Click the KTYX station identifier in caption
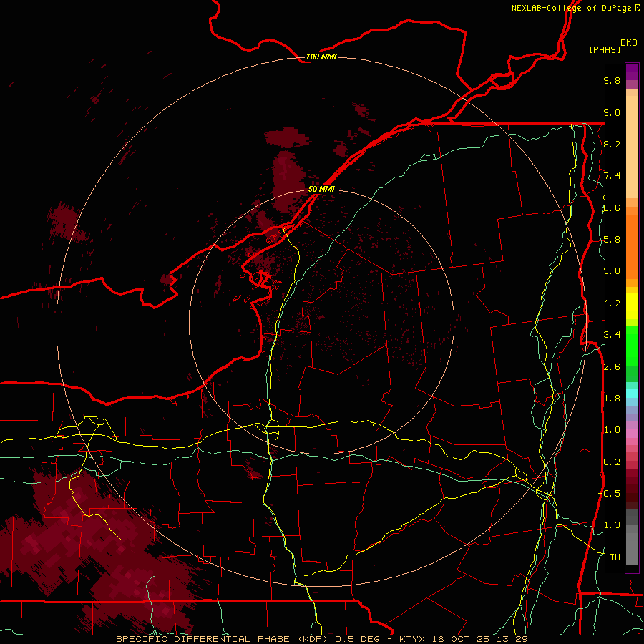Image resolution: width=644 pixels, height=644 pixels. click(413, 639)
